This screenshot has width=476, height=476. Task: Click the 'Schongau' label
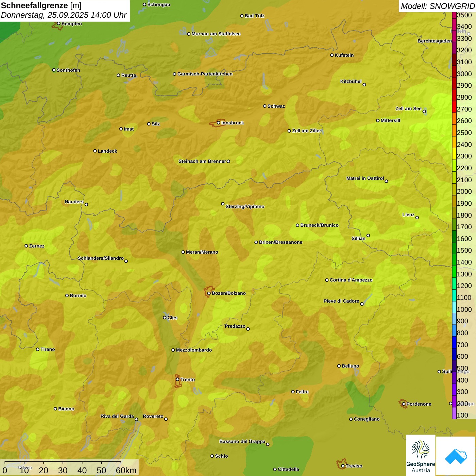[x=159, y=4]
